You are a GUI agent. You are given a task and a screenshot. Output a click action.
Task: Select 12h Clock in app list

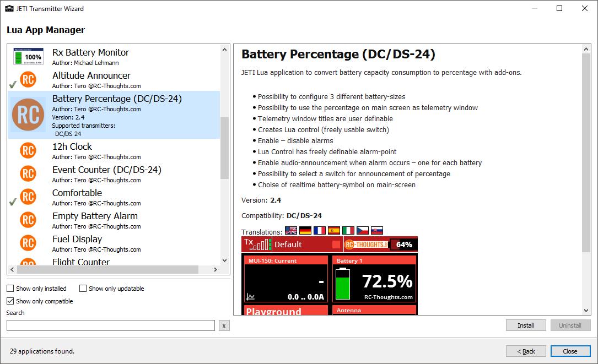pos(114,150)
